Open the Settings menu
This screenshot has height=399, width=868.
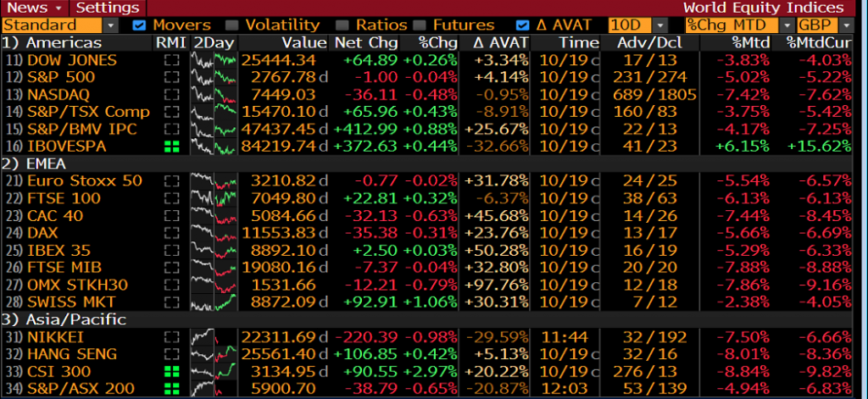click(x=107, y=8)
